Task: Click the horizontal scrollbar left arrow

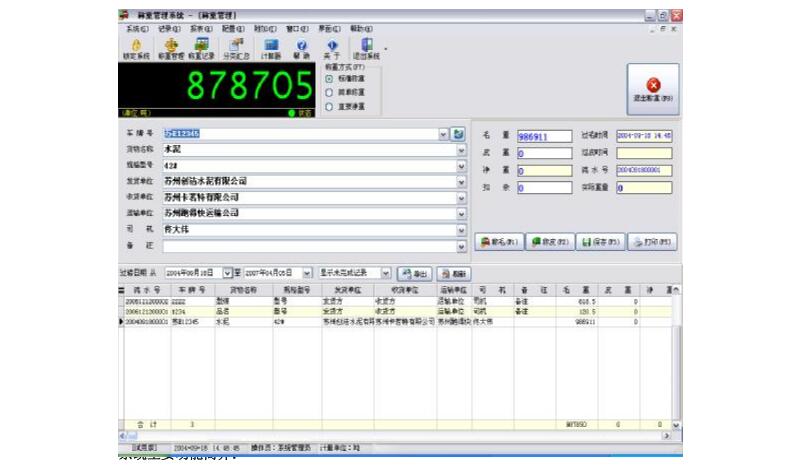Action: (x=122, y=436)
